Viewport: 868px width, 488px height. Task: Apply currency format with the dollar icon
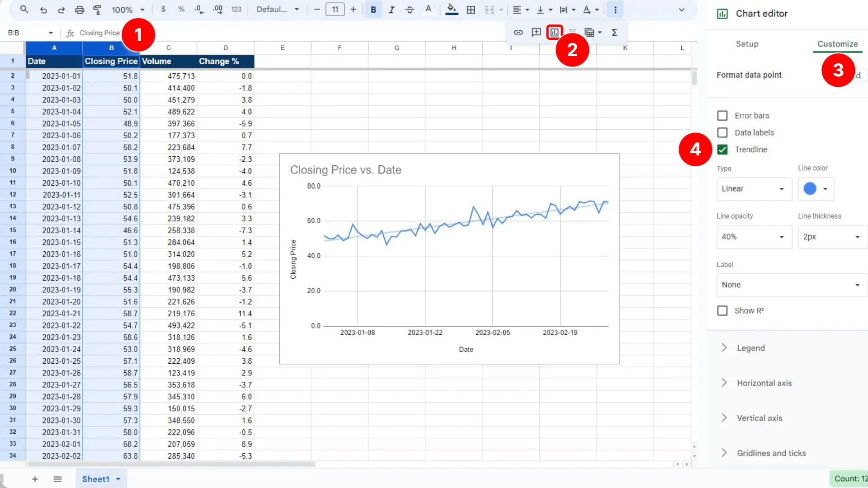163,9
